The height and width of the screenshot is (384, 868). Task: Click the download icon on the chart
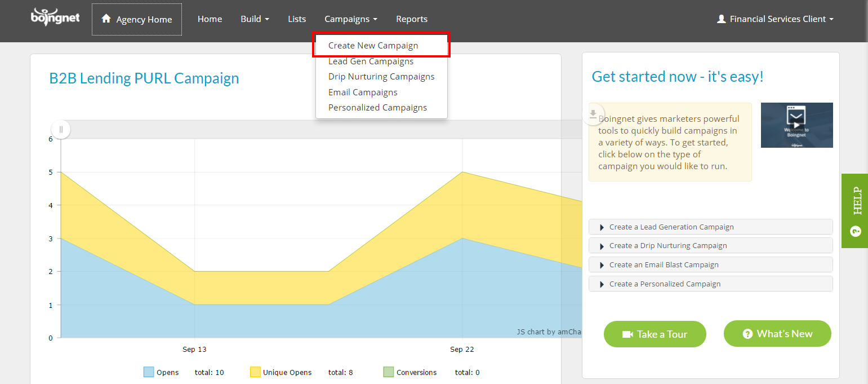[593, 114]
